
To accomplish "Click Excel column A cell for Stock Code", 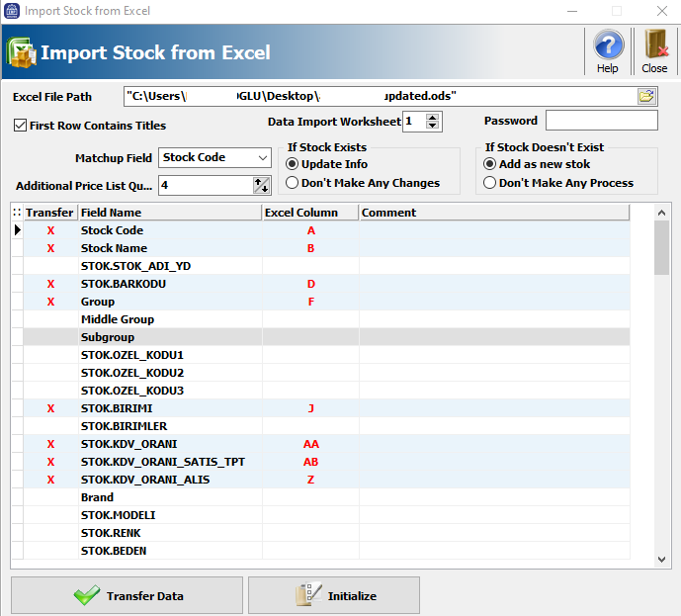I will 310,230.
